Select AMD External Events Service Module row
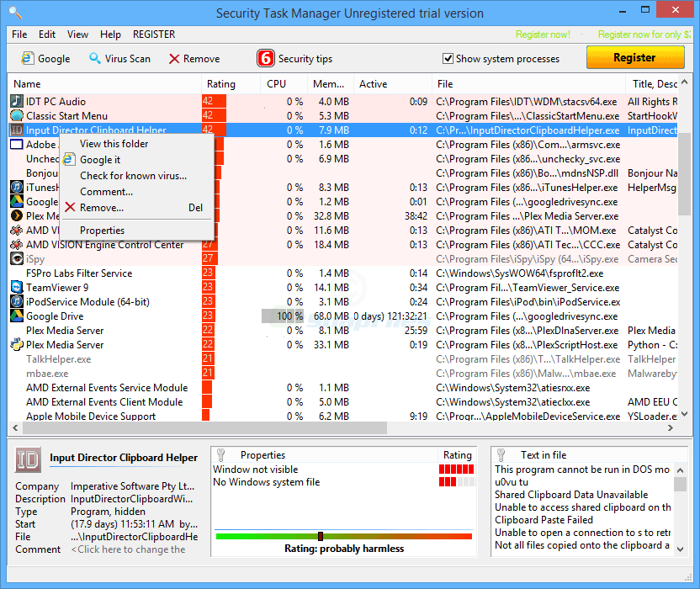 tap(343, 388)
